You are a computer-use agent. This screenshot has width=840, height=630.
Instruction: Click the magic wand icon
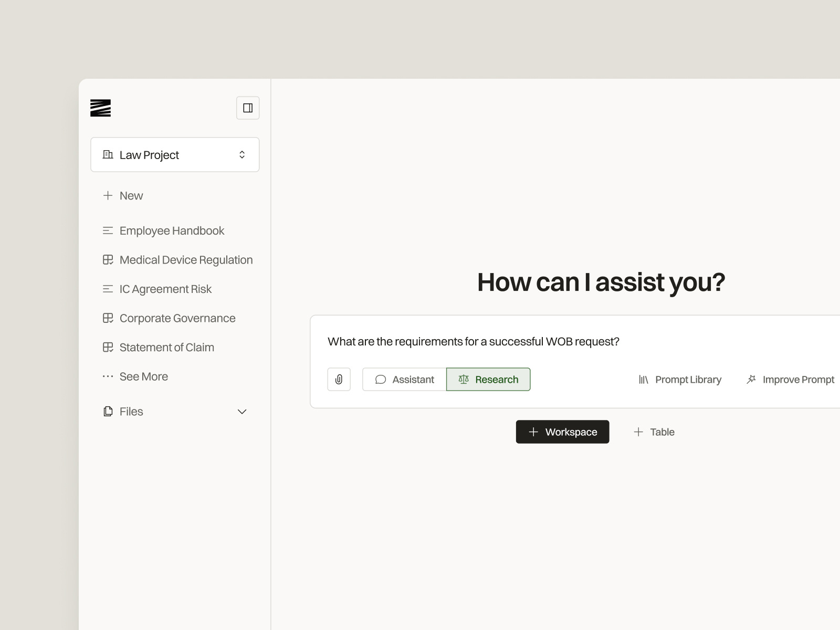pos(751,379)
